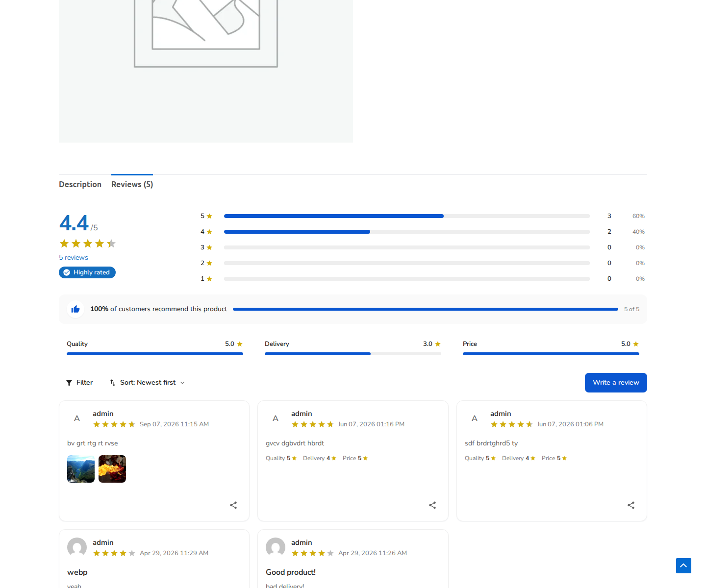This screenshot has width=706, height=588.
Task: Open the mountain landscape review photo
Action: click(81, 469)
